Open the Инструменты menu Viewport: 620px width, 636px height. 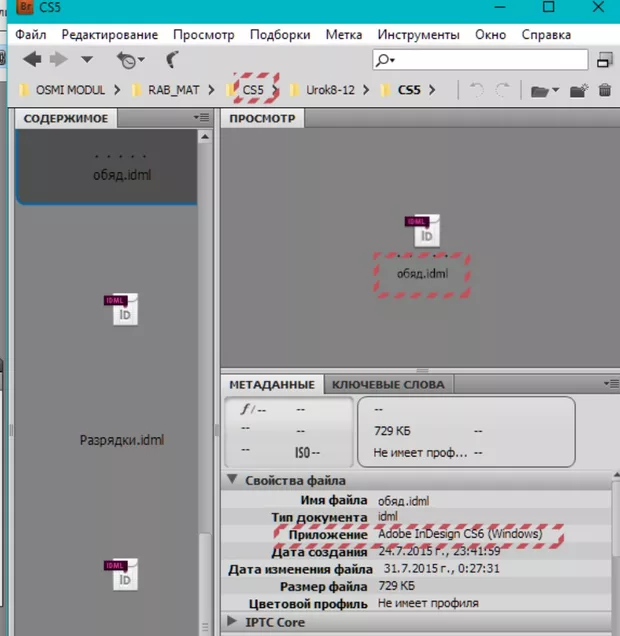point(418,35)
